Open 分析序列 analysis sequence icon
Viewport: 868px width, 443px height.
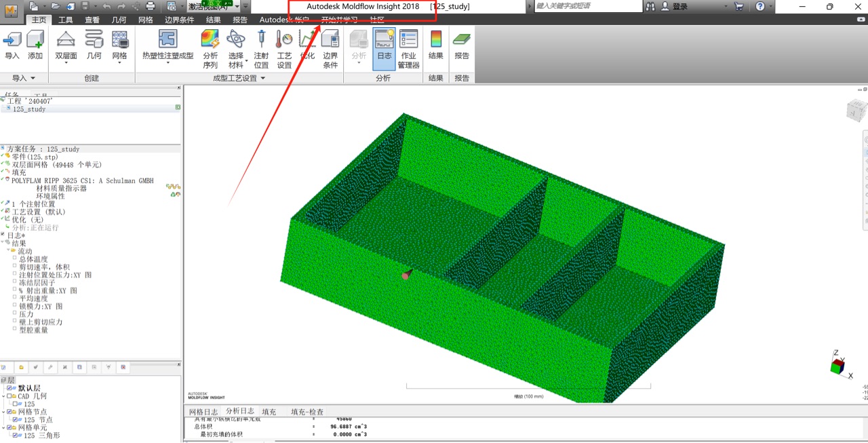[210, 39]
